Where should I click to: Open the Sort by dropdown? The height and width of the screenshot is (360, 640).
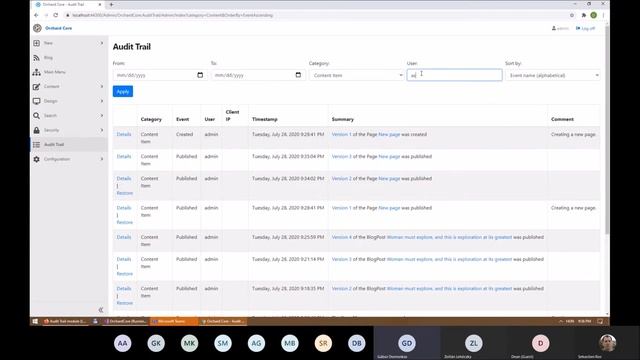[553, 75]
